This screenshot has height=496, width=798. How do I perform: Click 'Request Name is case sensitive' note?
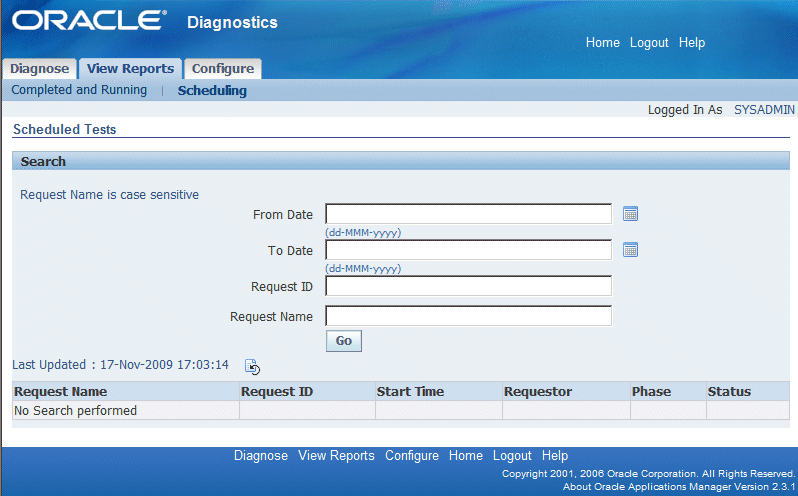point(109,195)
